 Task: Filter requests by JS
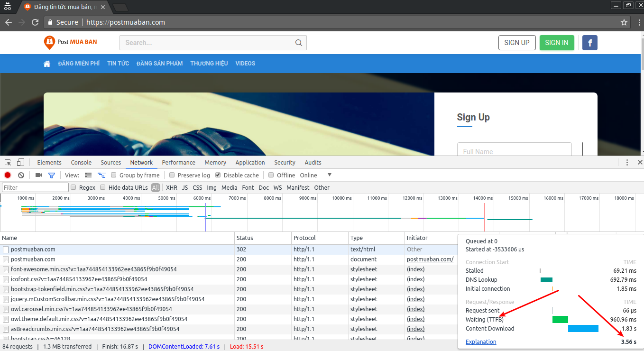pos(185,187)
